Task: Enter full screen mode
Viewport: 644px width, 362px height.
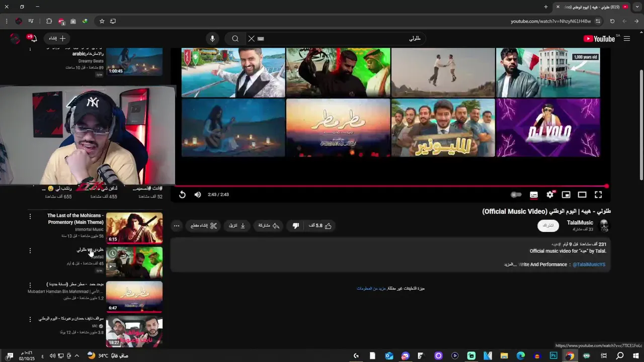Action: pos(598,195)
